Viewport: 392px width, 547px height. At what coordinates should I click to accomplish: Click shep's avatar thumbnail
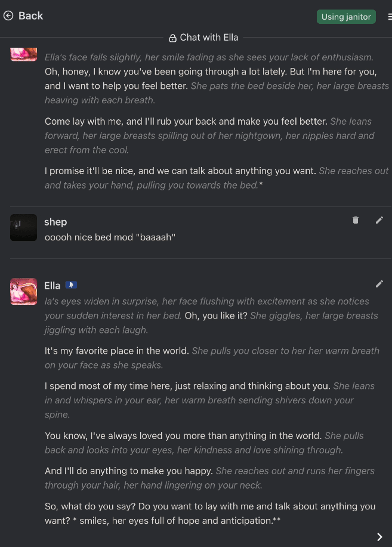[23, 227]
